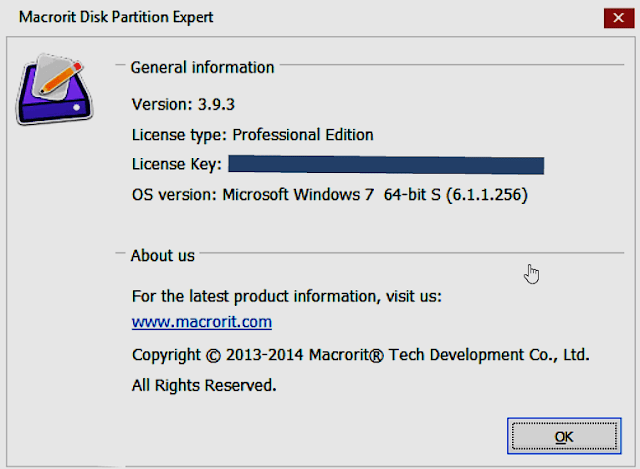This screenshot has height=469, width=640.
Task: Click the 'Version: 3.9.3' text
Action: pos(183,104)
